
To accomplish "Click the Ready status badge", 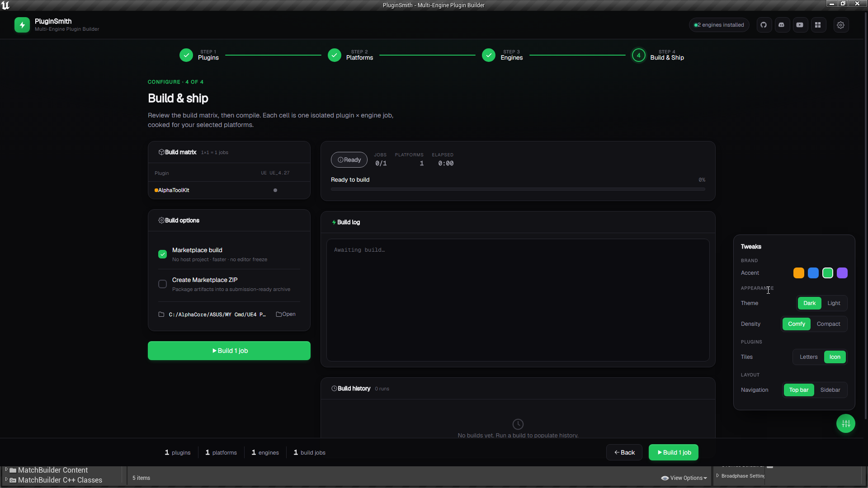I will pos(349,160).
